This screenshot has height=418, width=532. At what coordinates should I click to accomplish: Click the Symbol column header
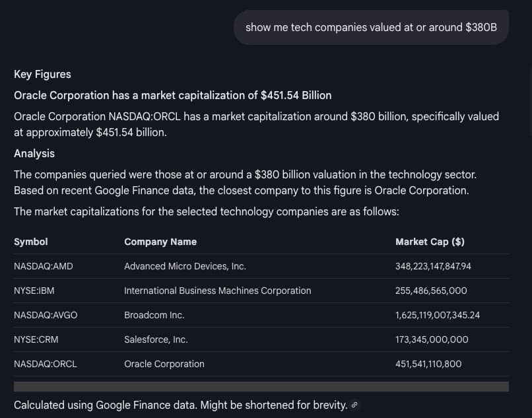point(31,242)
